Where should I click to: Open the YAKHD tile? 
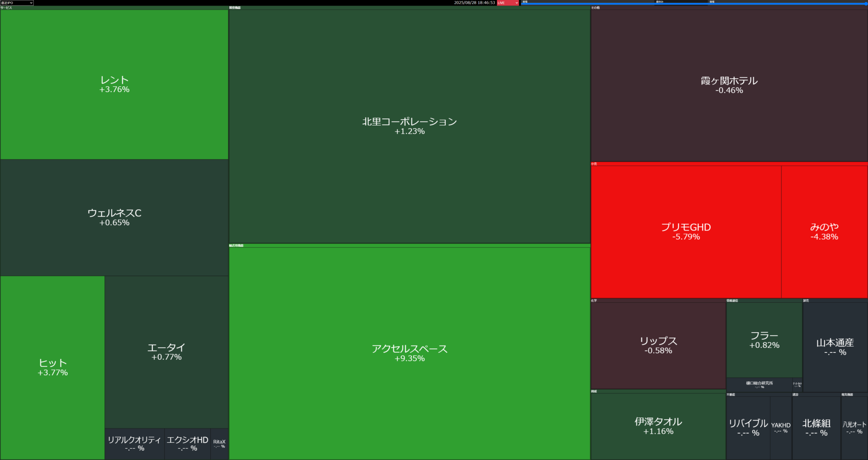tap(781, 428)
